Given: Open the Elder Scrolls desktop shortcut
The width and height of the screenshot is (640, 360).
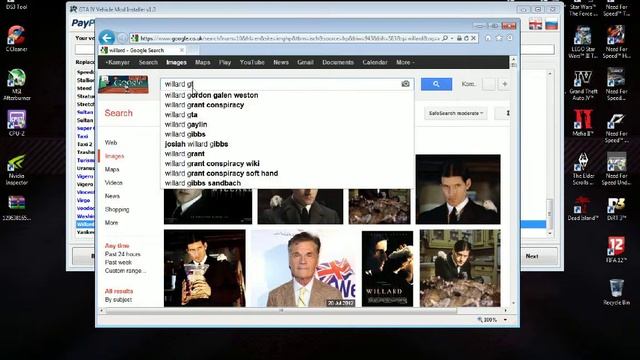Looking at the screenshot, I should click(x=583, y=169).
